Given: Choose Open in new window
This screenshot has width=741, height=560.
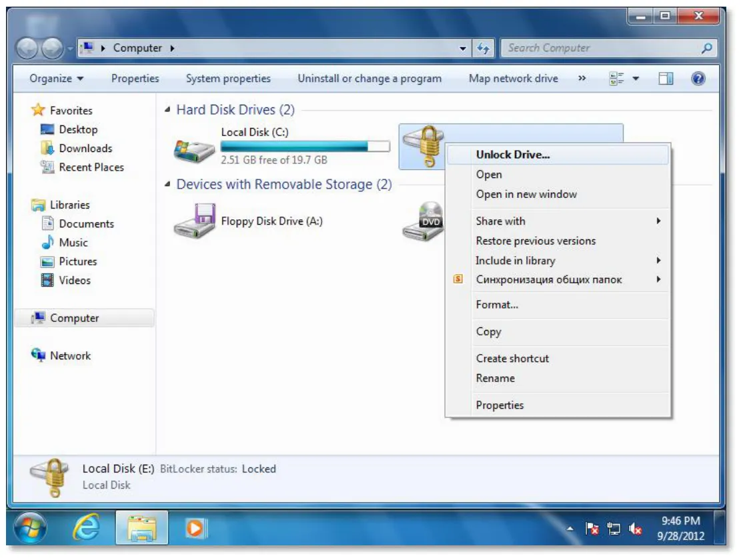Looking at the screenshot, I should point(558,195).
